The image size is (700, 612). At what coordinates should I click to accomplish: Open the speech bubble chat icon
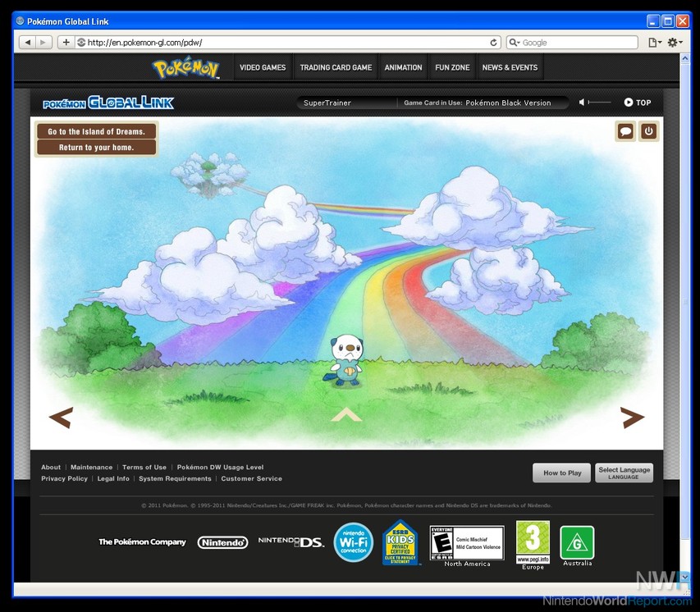point(625,131)
